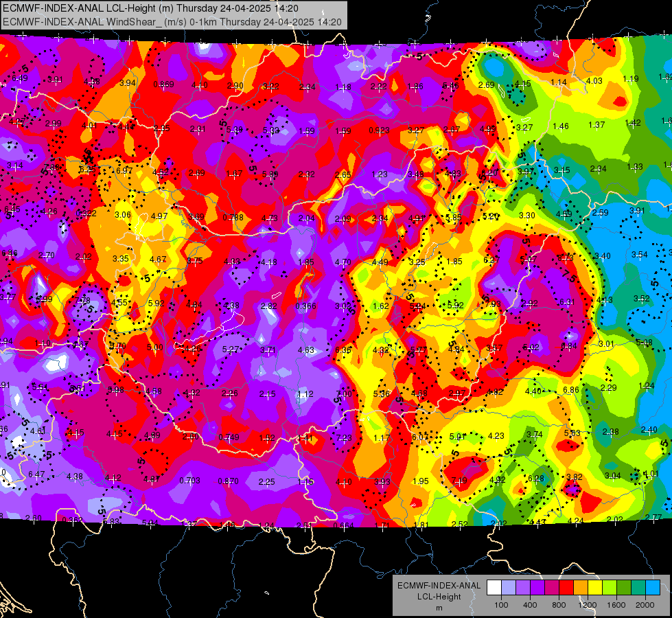Image resolution: width=672 pixels, height=618 pixels.
Task: Click the wind shear value 0.788
Action: point(233,218)
